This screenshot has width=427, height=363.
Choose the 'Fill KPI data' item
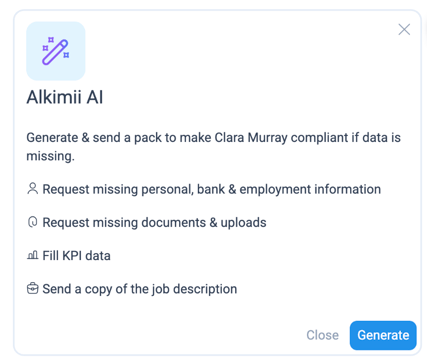click(76, 256)
